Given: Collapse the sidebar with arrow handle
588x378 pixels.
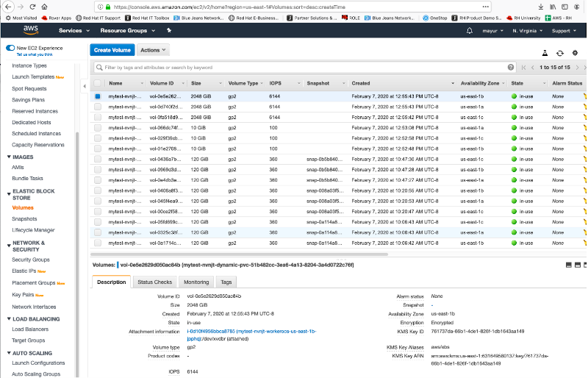Looking at the screenshot, I should pos(85,86).
